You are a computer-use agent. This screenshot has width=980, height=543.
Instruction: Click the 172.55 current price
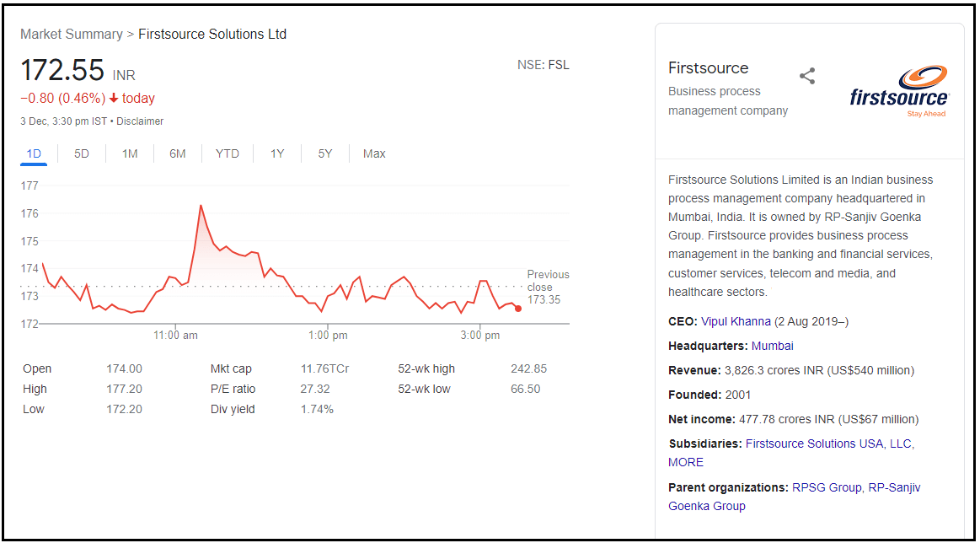pos(62,70)
